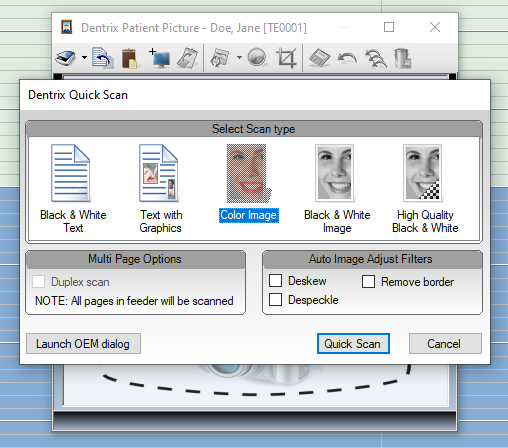
Task: Click the crop tool icon
Action: [287, 58]
